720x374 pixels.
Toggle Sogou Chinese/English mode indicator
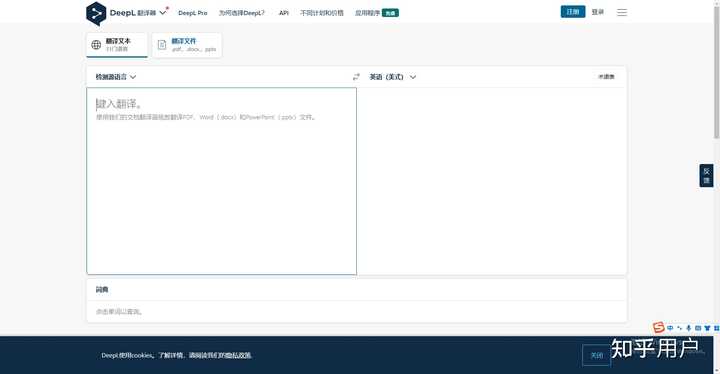pos(670,328)
